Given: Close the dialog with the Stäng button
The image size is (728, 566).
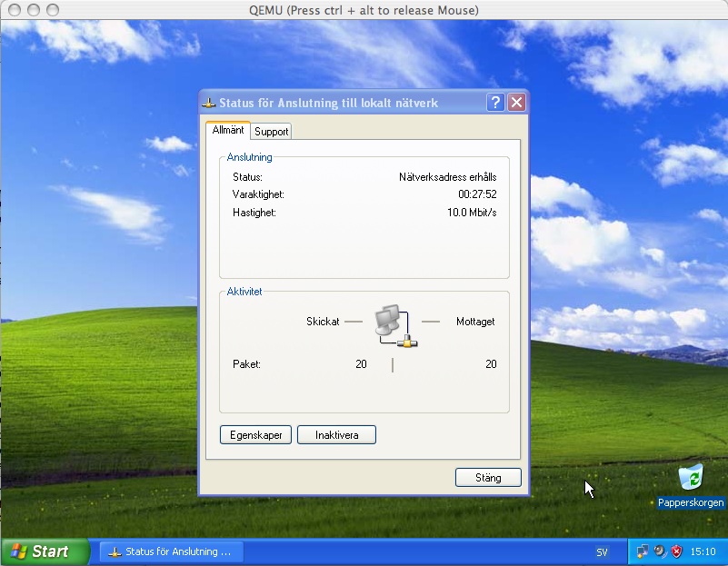Looking at the screenshot, I should pyautogui.click(x=488, y=477).
